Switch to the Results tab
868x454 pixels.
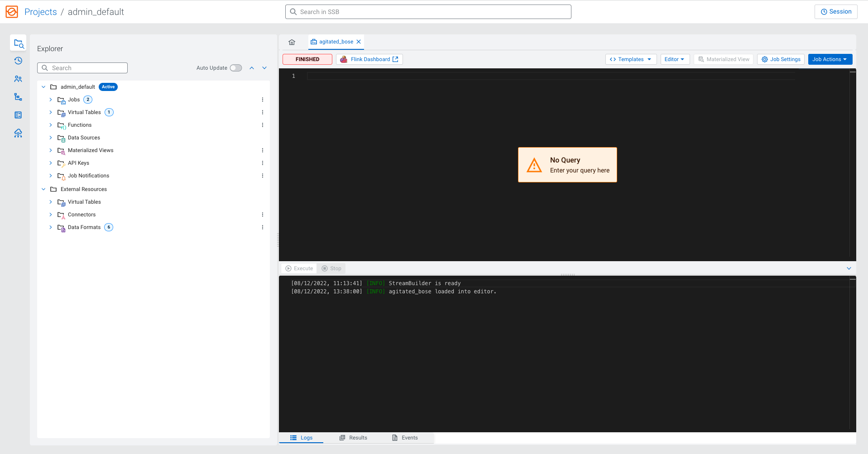354,438
